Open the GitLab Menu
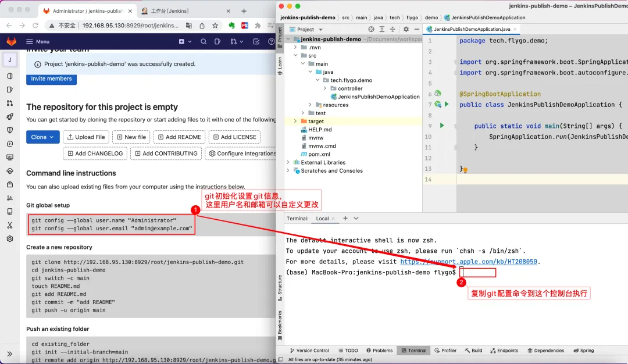This screenshot has height=364, width=628. (38, 42)
